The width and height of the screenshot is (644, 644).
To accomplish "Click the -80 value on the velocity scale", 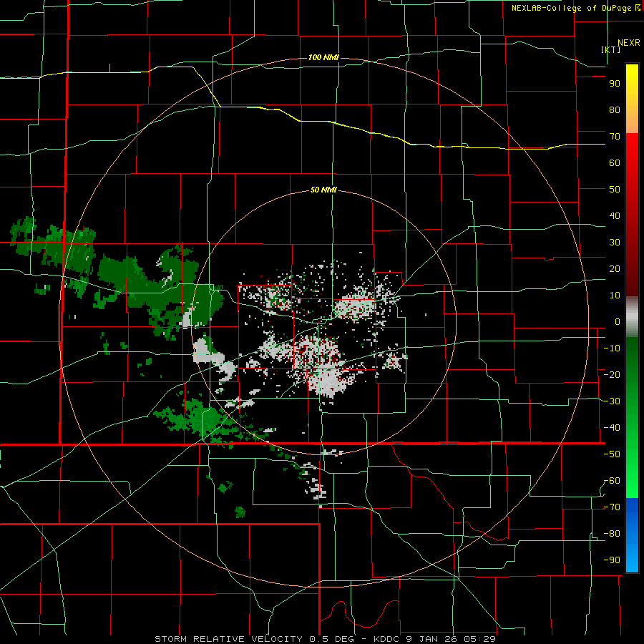I will tap(612, 534).
